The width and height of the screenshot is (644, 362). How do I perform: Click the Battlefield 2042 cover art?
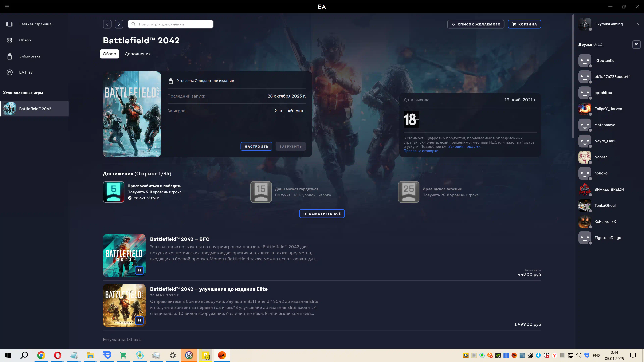tap(132, 114)
